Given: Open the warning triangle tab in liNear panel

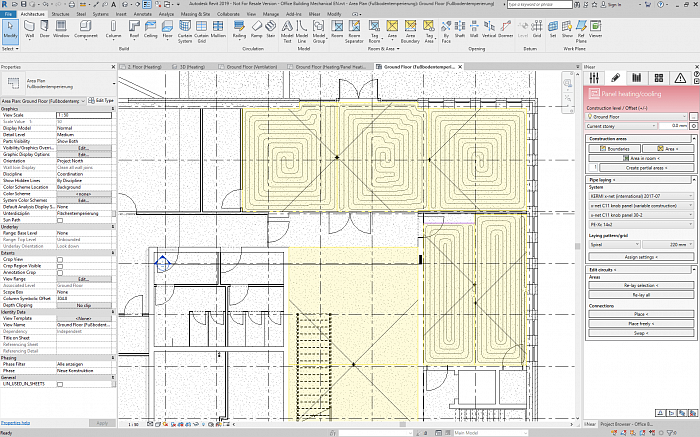Looking at the screenshot, I should point(680,78).
